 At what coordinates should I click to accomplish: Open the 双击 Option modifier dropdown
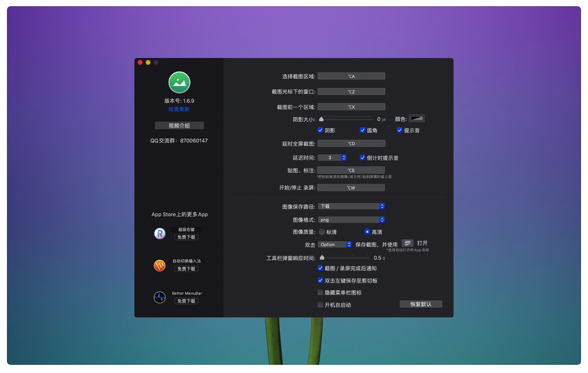tap(335, 245)
